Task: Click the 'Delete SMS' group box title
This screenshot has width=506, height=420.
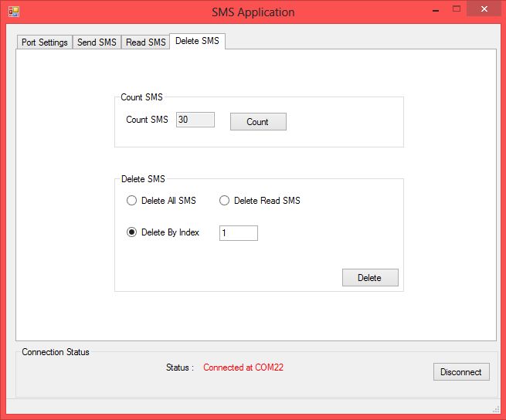Action: coord(143,179)
